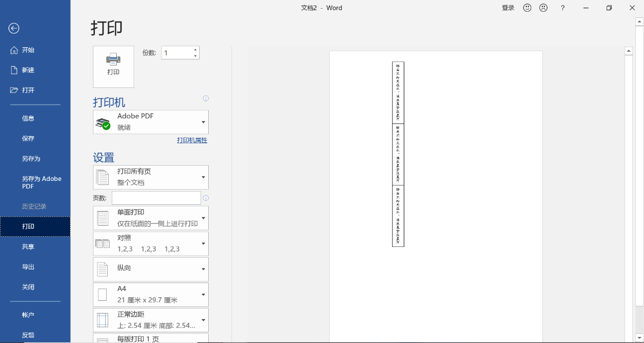Select 保存 in the sidebar
This screenshot has width=644, height=343.
click(35, 139)
